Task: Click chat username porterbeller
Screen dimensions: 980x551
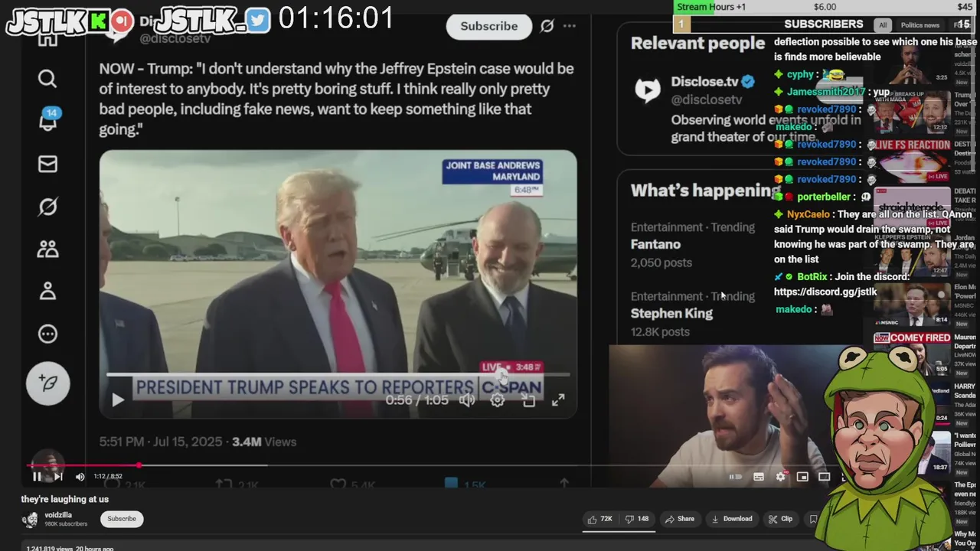Action: click(x=824, y=197)
